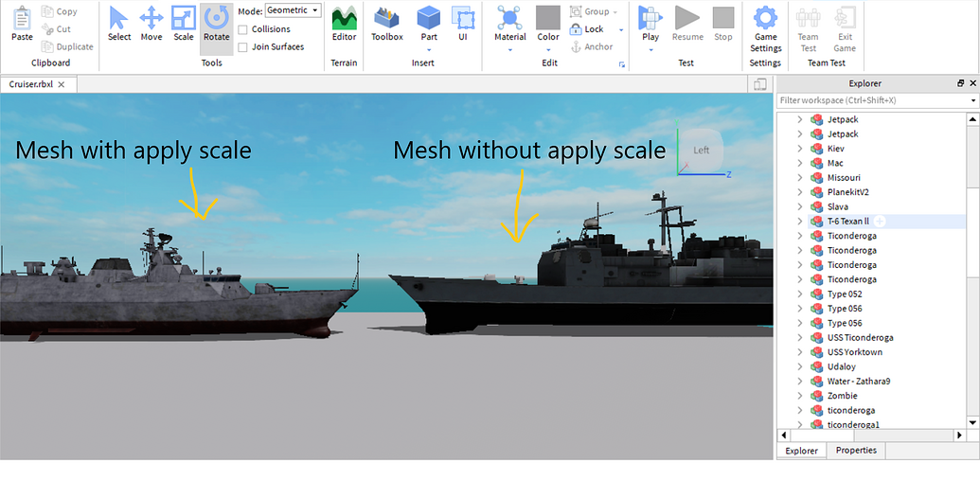Enable the Join Surfaces checkbox
This screenshot has height=481, width=980.
pyautogui.click(x=242, y=46)
